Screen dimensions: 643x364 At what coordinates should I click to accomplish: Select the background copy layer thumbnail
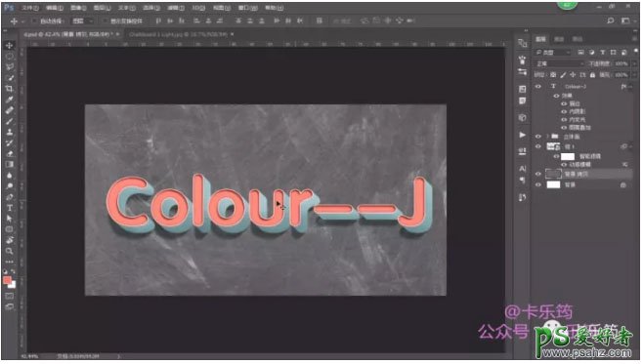point(553,175)
